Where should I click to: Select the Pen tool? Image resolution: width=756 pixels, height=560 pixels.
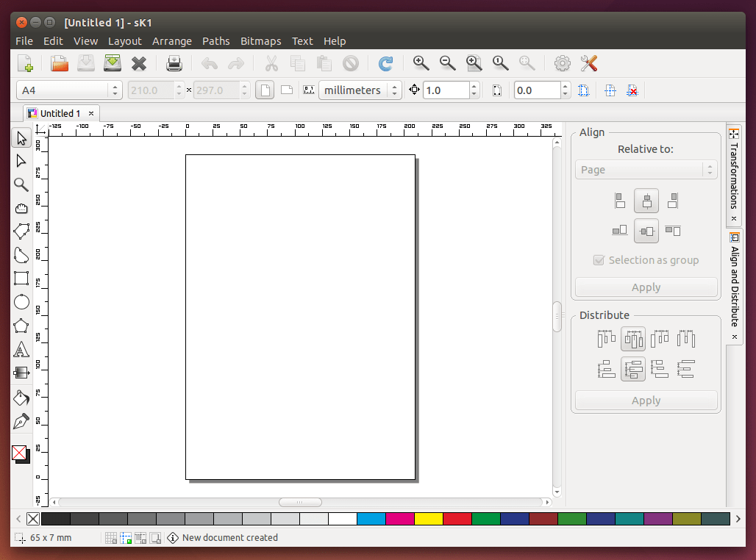21,421
